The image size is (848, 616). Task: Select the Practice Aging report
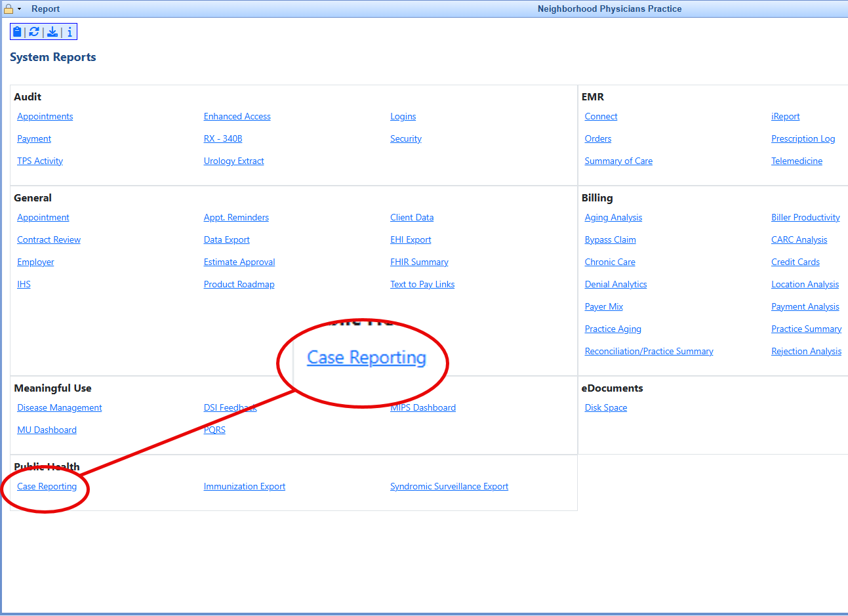[613, 329]
